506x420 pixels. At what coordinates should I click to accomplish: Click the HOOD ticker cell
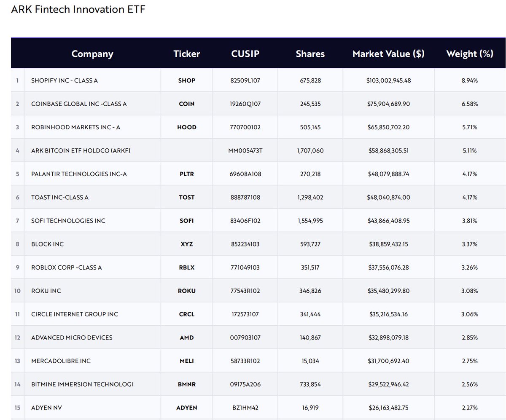tap(187, 127)
